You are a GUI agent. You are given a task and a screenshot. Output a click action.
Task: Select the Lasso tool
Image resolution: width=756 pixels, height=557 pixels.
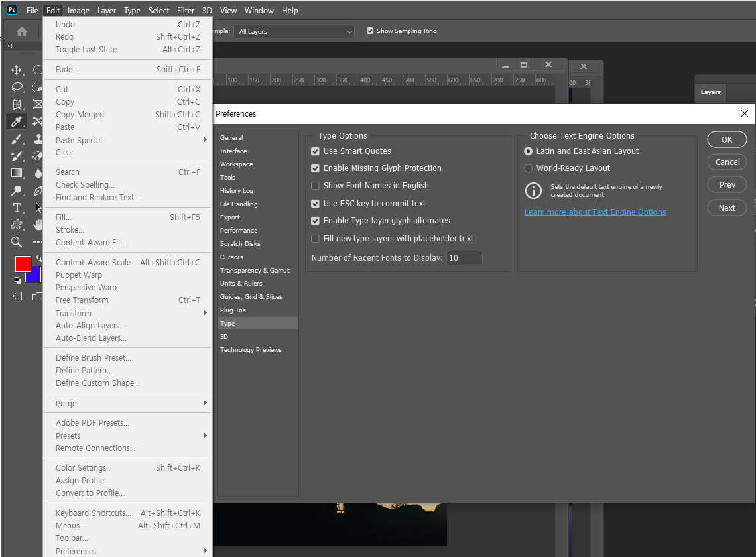(x=17, y=88)
